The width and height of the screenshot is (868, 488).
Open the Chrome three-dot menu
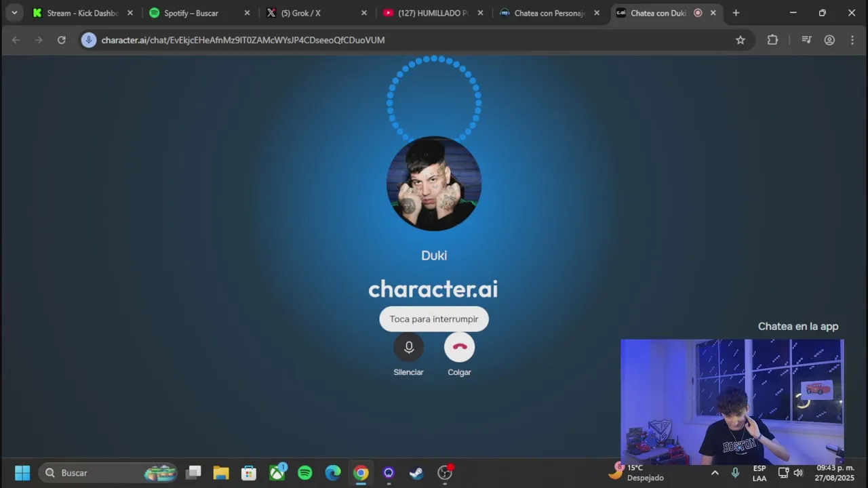point(852,40)
